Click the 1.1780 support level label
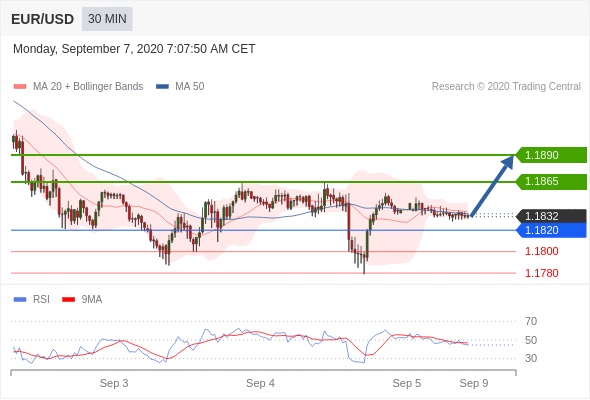The width and height of the screenshot is (590, 400). point(541,273)
